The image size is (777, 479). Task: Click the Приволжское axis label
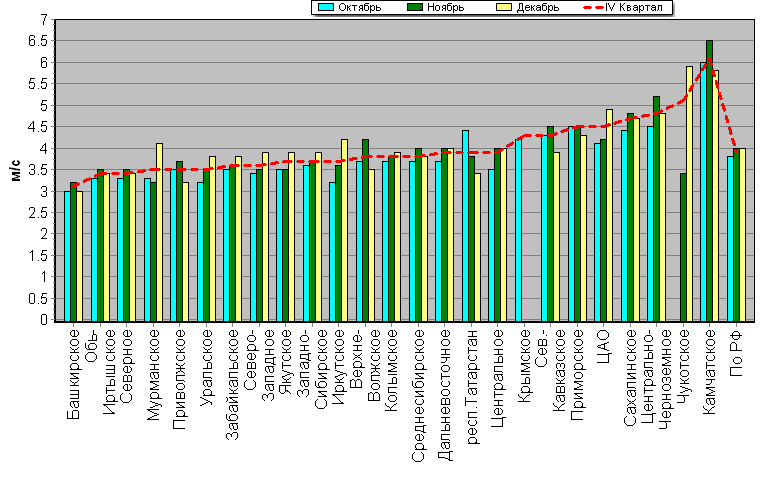click(x=178, y=378)
